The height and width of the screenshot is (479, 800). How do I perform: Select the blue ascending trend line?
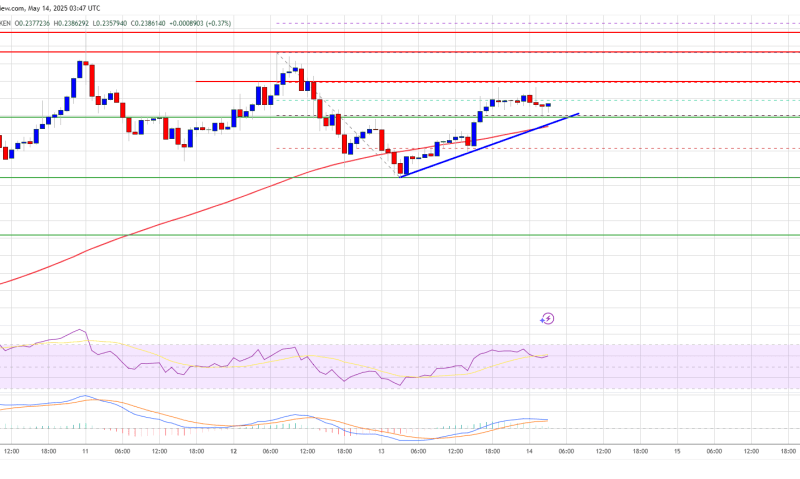pos(490,145)
